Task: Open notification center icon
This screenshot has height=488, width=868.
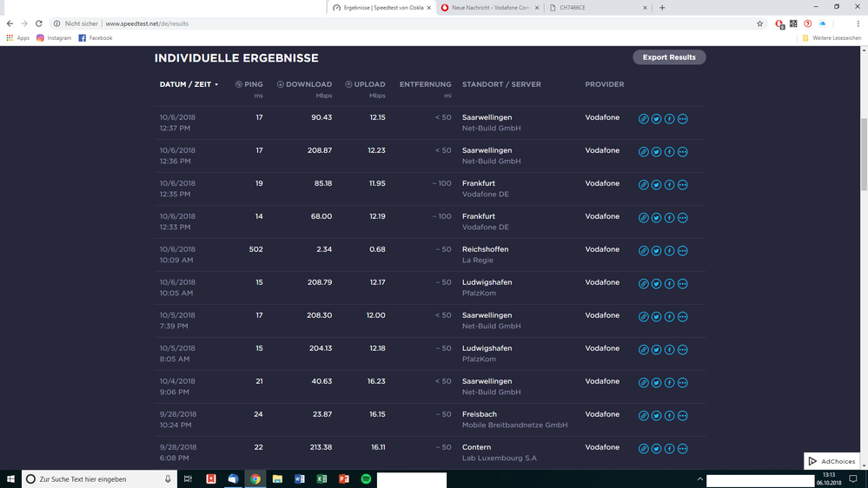Action: [853, 479]
